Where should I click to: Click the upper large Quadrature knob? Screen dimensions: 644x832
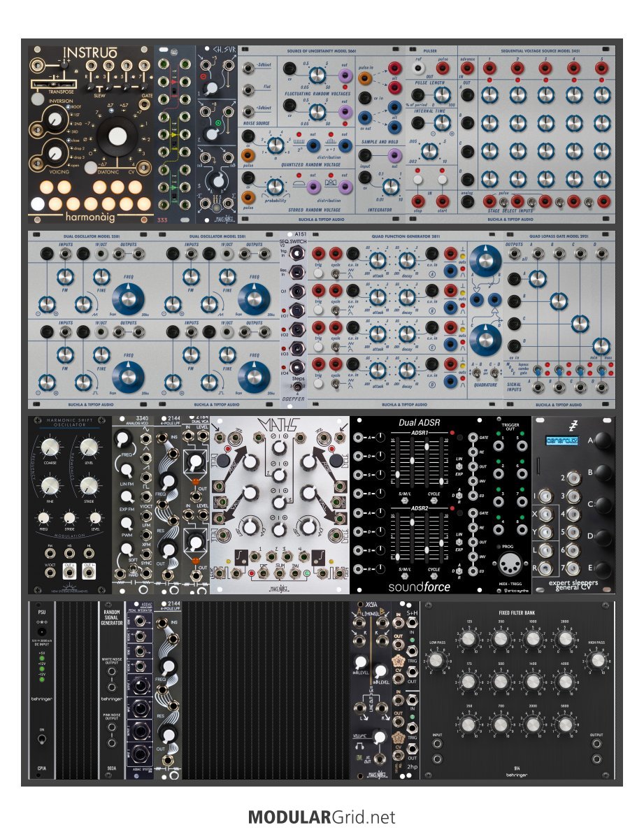pos(485,261)
